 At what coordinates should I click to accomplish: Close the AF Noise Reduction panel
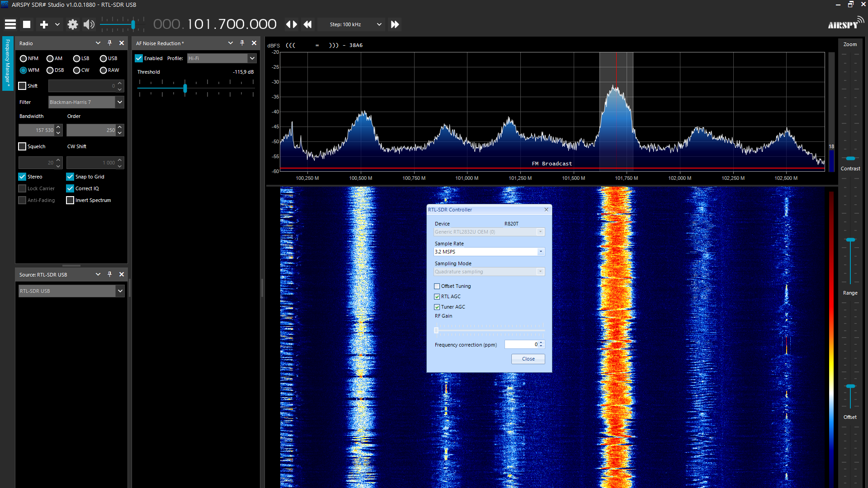(254, 43)
